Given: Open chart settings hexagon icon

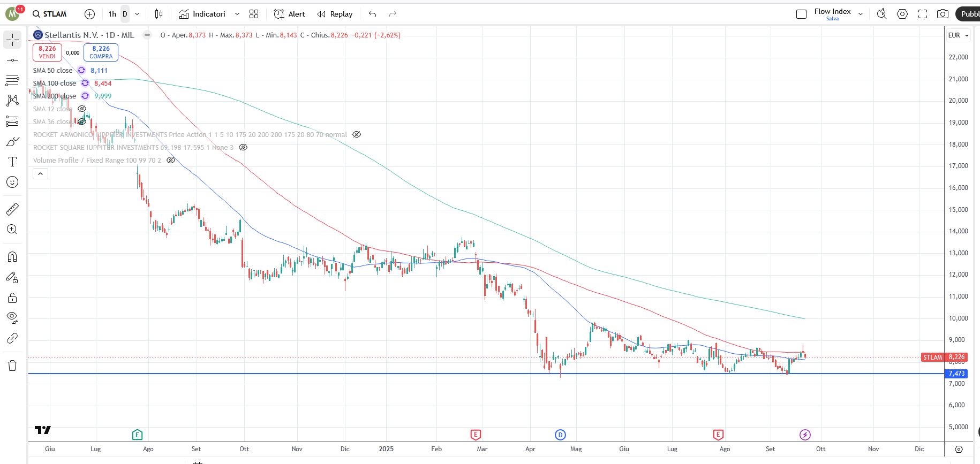Looking at the screenshot, I should 902,14.
